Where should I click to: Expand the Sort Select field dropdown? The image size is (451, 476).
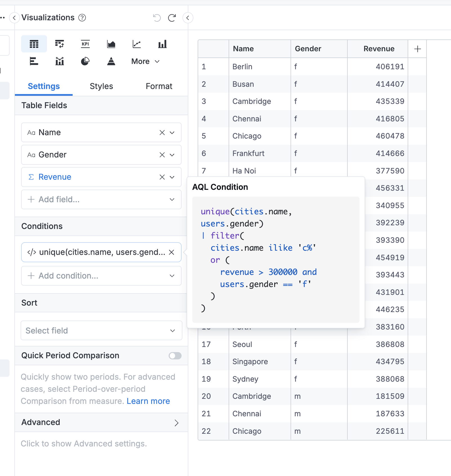pyautogui.click(x=101, y=331)
